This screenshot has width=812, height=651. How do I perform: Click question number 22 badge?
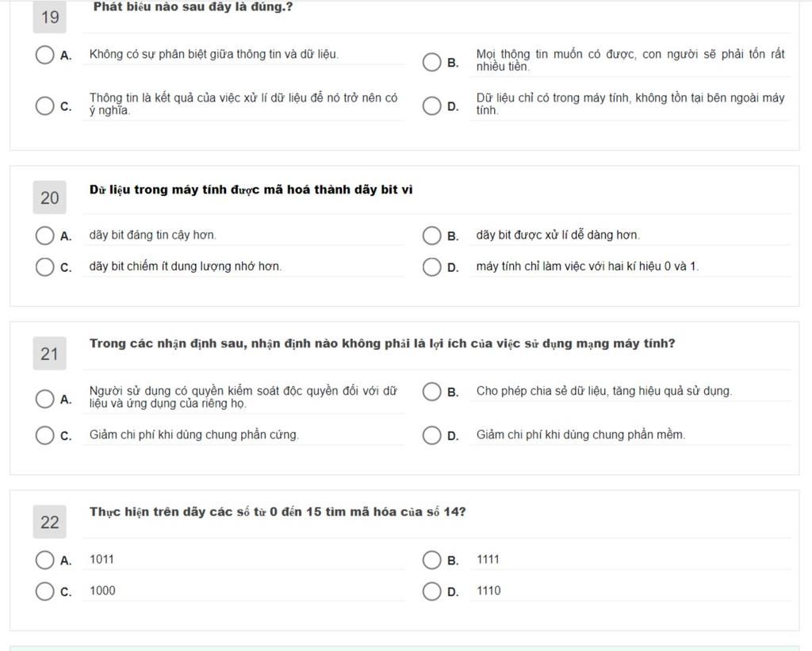coord(50,522)
